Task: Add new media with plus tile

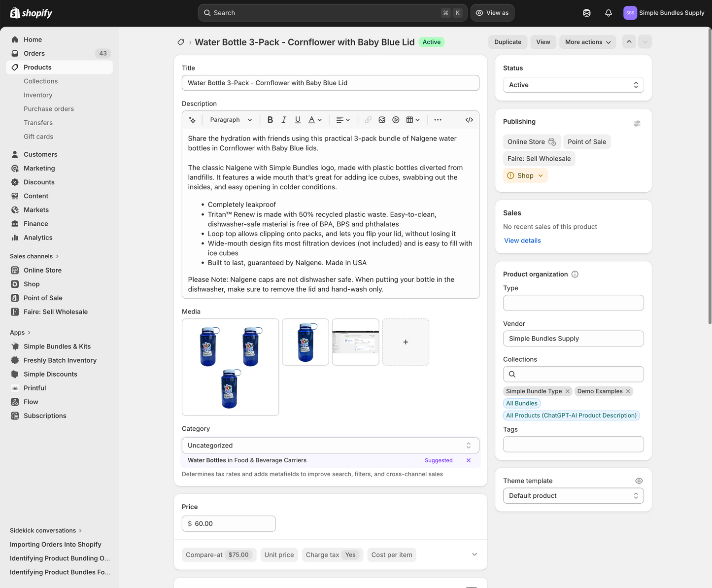Action: coord(406,342)
